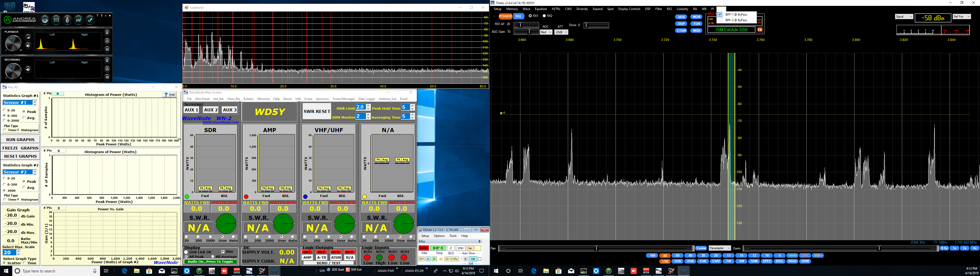Click the sun icon in DDUtil
980x276 pixels.
point(441,259)
